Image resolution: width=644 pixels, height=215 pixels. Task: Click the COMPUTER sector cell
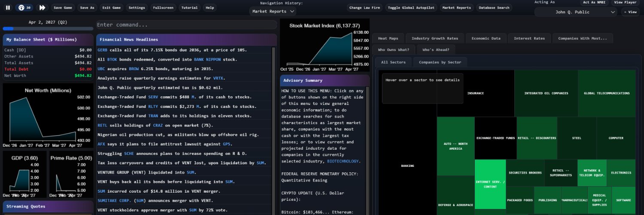616,138
